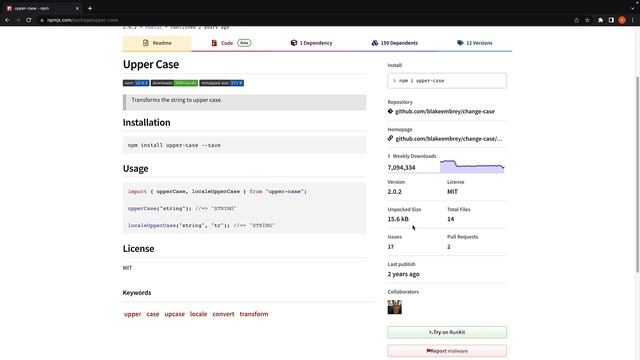
Task: Click the weekly downloads value 7,094,334
Action: pyautogui.click(x=402, y=167)
